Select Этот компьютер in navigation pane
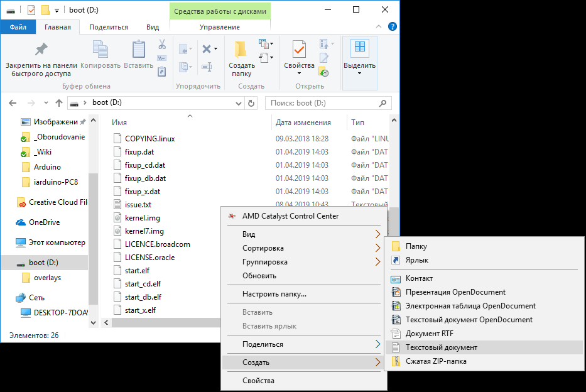 point(50,242)
